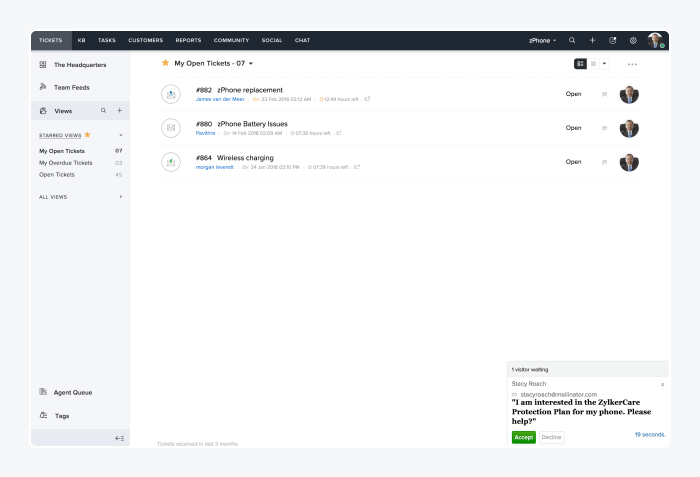Screen dimensions: 700x477
Task: Click the Agent Queue icon
Action: tap(43, 392)
